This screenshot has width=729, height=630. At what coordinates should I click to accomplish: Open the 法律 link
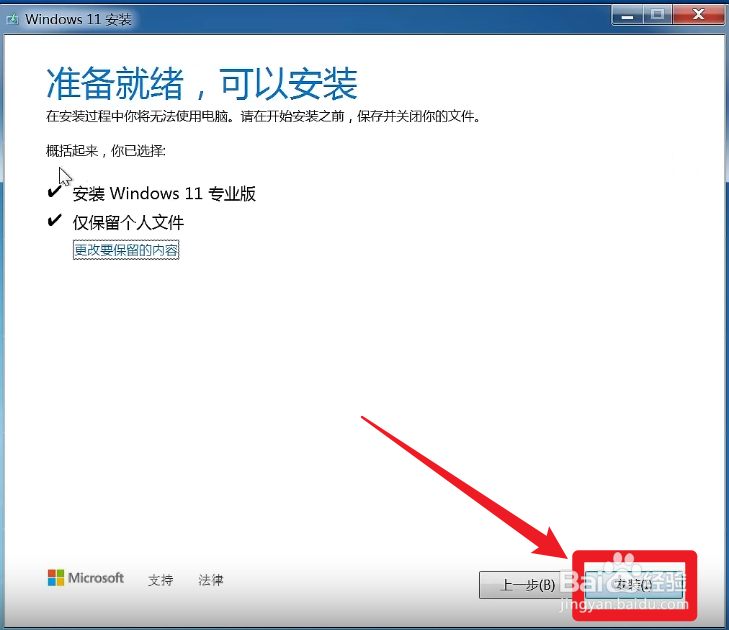(211, 580)
